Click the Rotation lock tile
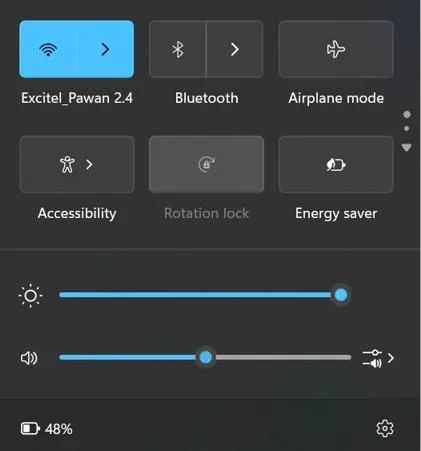 pyautogui.click(x=206, y=164)
